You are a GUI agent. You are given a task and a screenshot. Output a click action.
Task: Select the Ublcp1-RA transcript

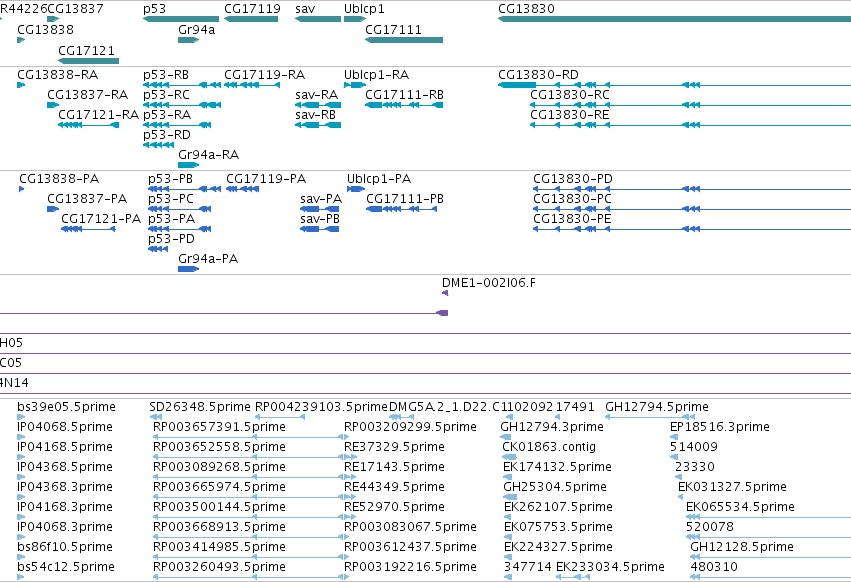click(x=355, y=85)
